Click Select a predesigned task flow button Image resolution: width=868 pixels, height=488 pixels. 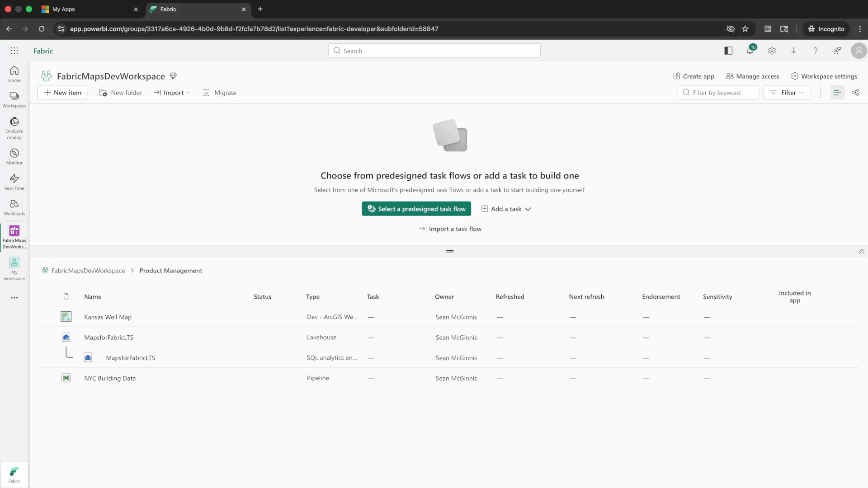click(x=416, y=209)
